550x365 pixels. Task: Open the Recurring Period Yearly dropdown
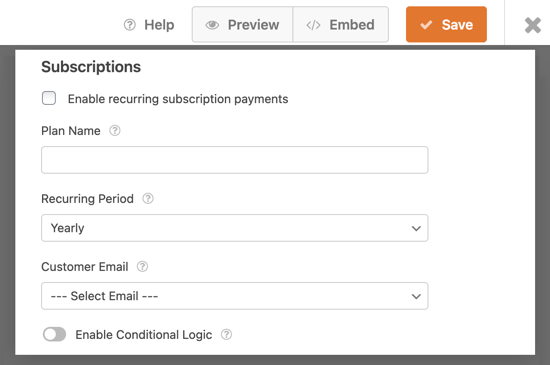pyautogui.click(x=235, y=228)
